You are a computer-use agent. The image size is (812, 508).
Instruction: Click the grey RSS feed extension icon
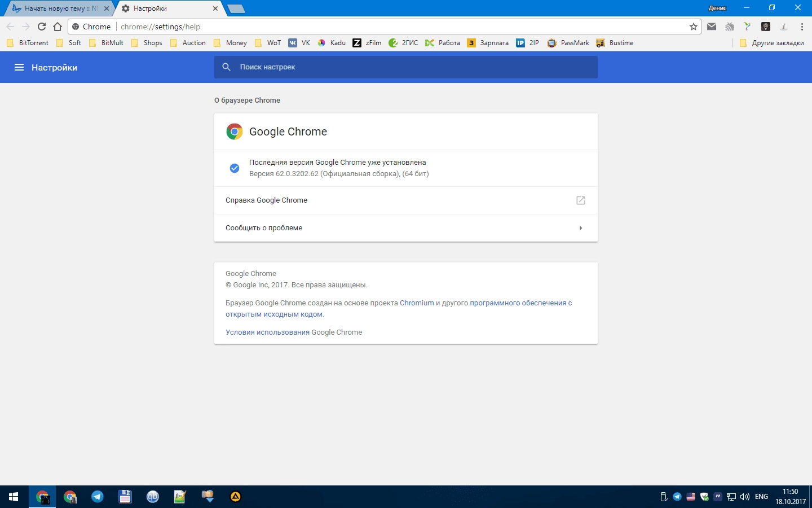(x=730, y=27)
